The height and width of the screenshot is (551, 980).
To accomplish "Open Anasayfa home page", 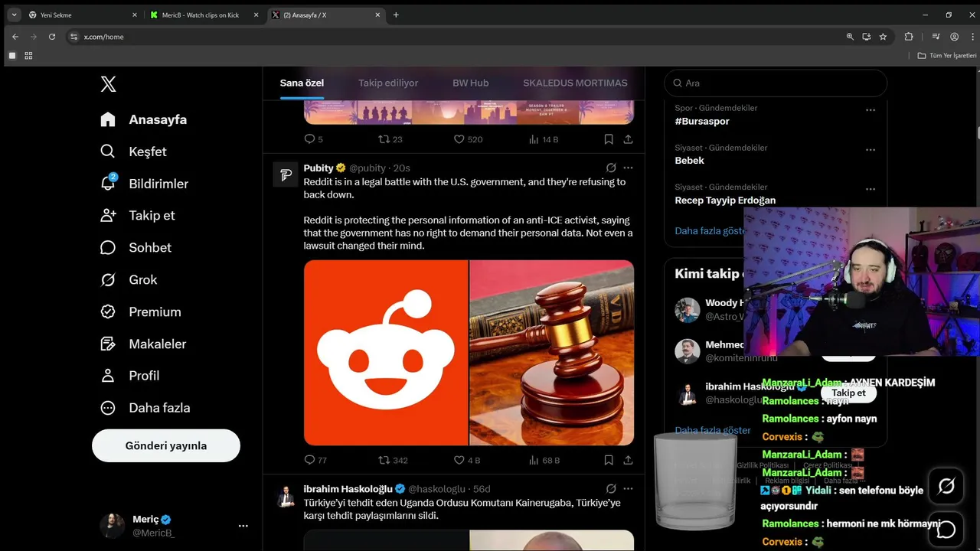I will 144,119.
